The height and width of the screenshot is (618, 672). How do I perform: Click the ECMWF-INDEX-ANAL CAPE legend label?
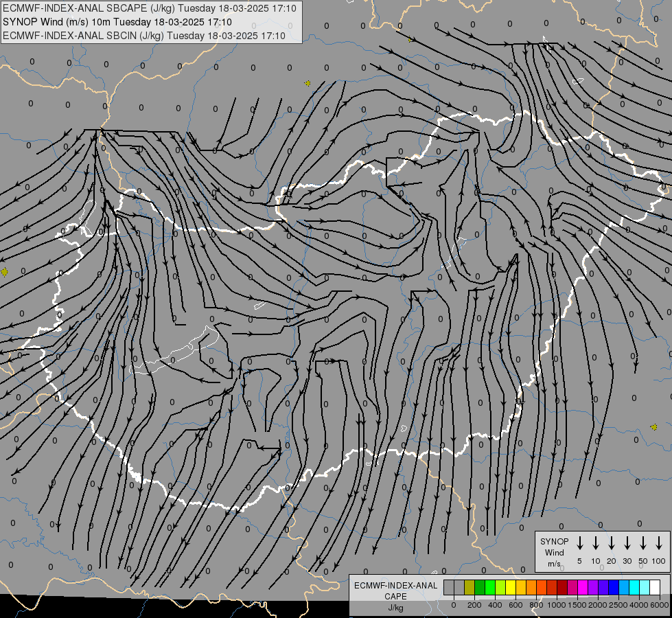395,591
